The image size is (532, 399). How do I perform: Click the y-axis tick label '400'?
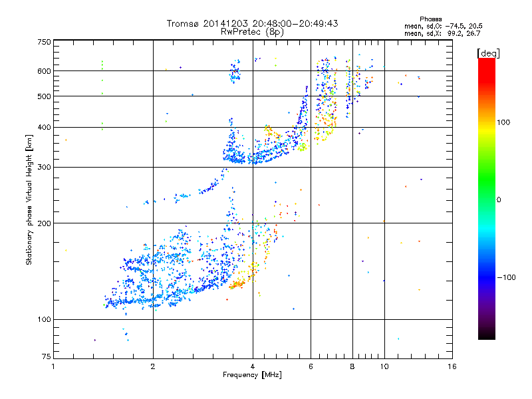click(x=44, y=128)
